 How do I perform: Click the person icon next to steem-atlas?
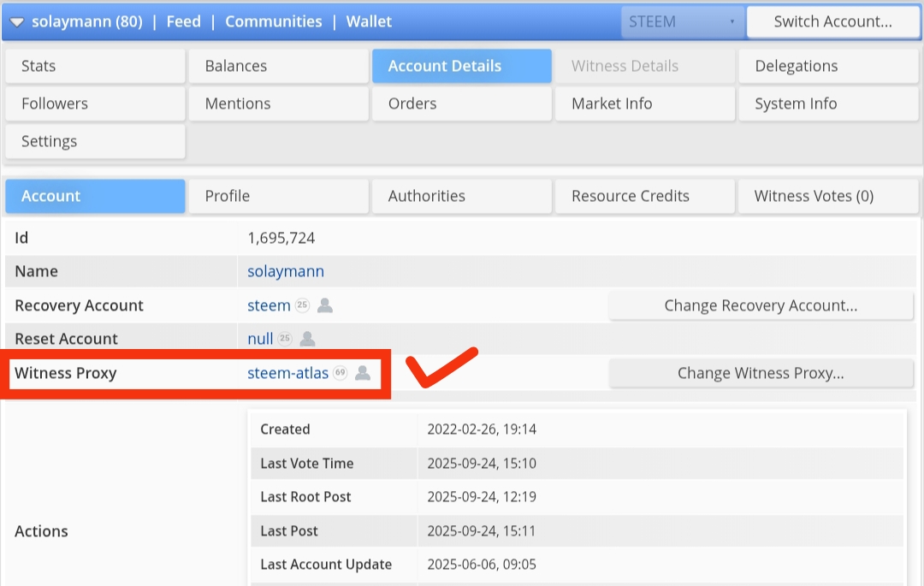click(x=363, y=373)
